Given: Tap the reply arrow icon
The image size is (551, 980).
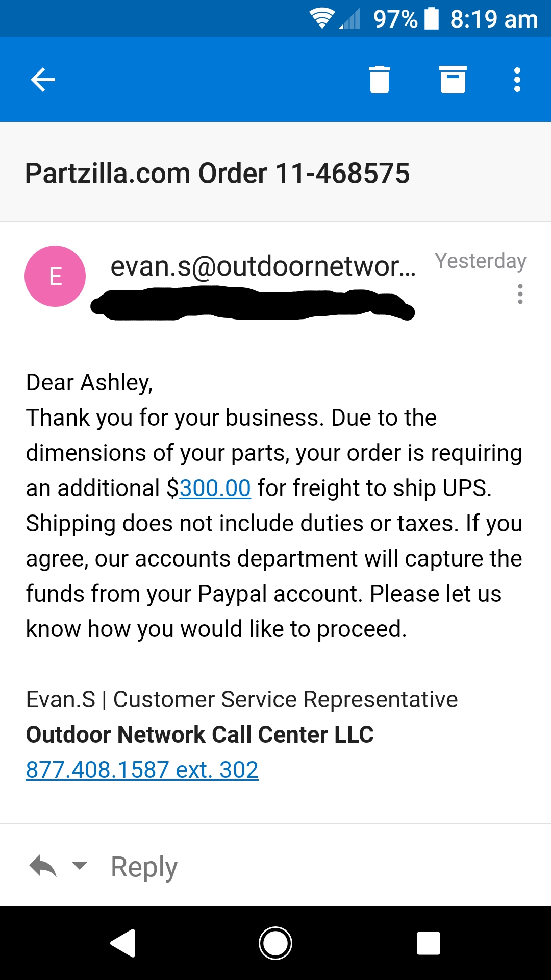Looking at the screenshot, I should [43, 866].
